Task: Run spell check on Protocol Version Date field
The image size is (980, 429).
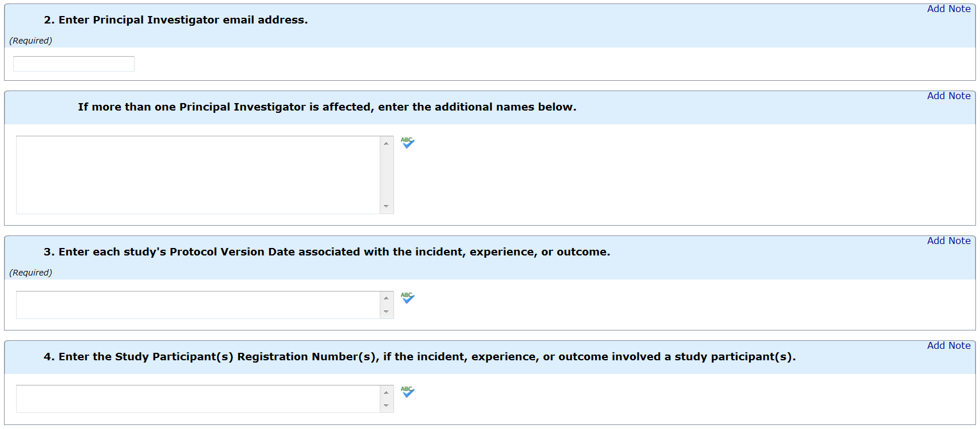Action: point(407,298)
